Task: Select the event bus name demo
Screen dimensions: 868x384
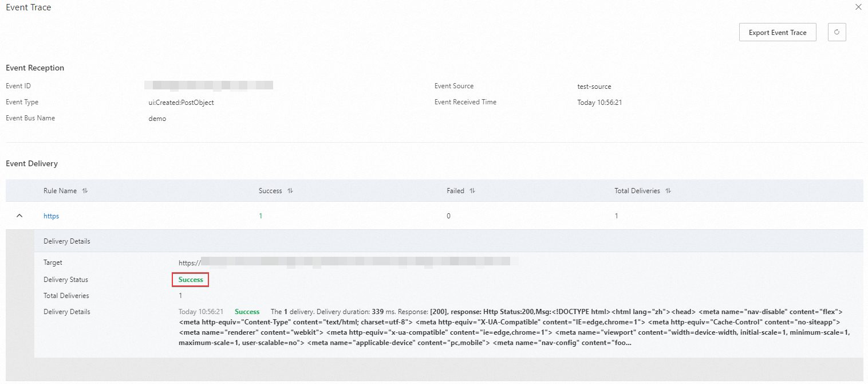Action: click(157, 119)
